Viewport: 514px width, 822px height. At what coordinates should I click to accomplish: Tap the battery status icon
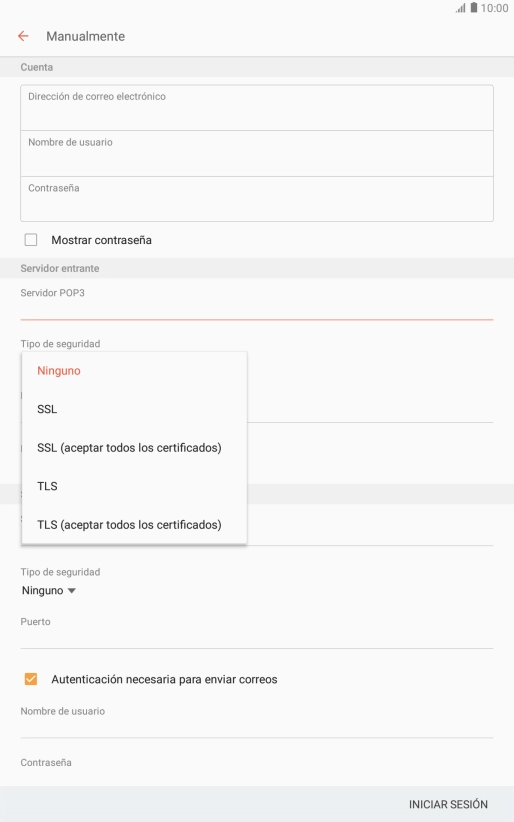[x=474, y=7]
